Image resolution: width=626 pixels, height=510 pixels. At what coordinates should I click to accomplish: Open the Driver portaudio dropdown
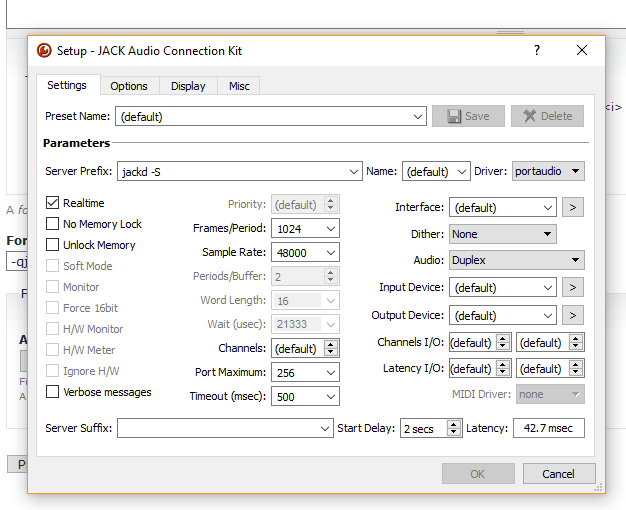click(548, 171)
